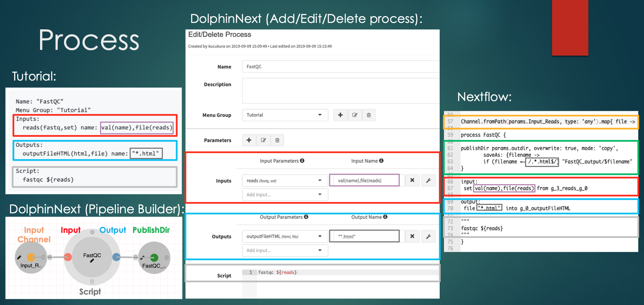Click pencil icon on Input_R node
The height and width of the screenshot is (305, 644).
click(x=19, y=257)
